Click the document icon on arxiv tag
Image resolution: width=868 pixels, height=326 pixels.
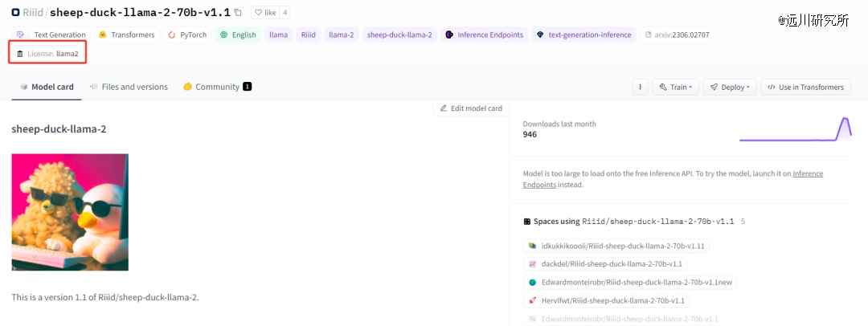pos(649,35)
